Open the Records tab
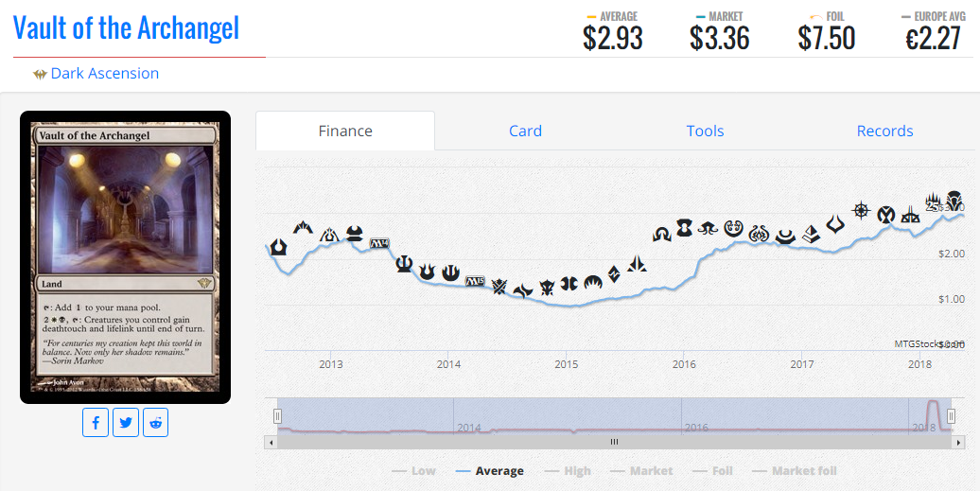This screenshot has width=980, height=491. point(885,131)
